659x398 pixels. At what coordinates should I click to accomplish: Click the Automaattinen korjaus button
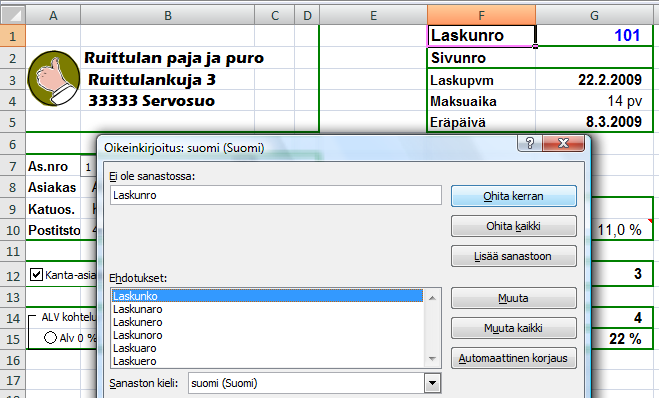tap(514, 358)
